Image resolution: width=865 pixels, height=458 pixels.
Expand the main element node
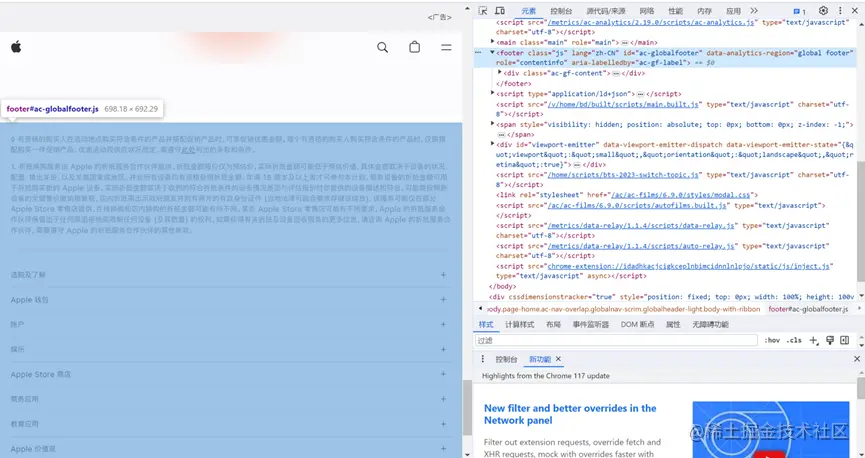(493, 42)
